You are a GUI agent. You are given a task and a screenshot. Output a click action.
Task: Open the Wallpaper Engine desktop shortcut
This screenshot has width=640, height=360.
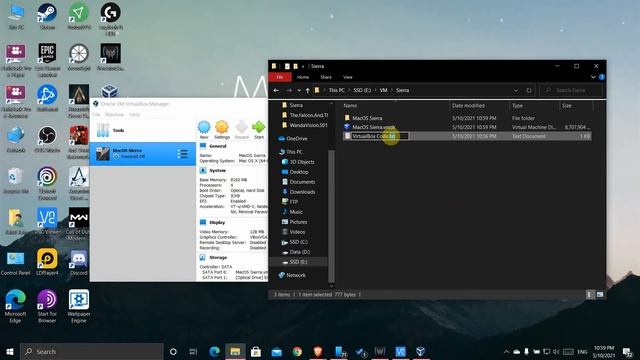79,306
